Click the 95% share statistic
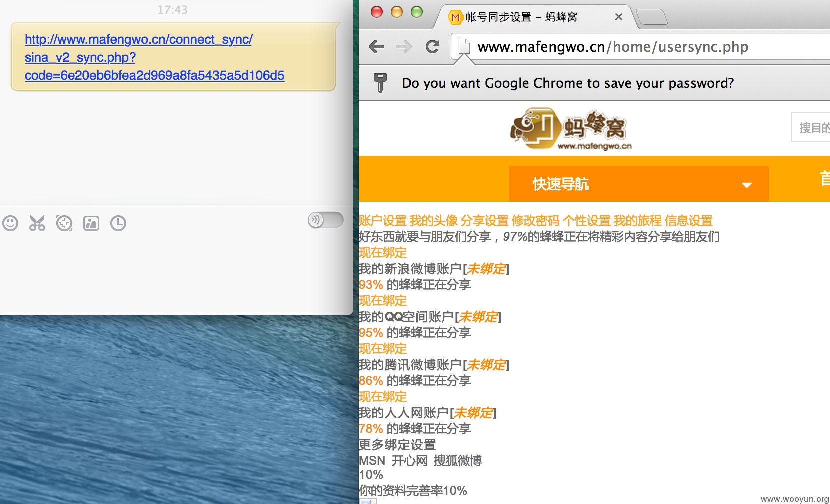 [x=371, y=333]
